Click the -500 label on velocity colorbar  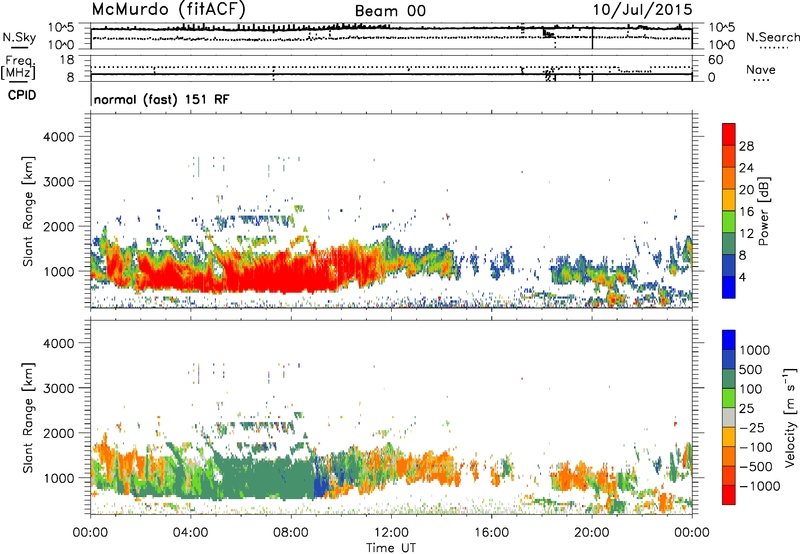756,467
